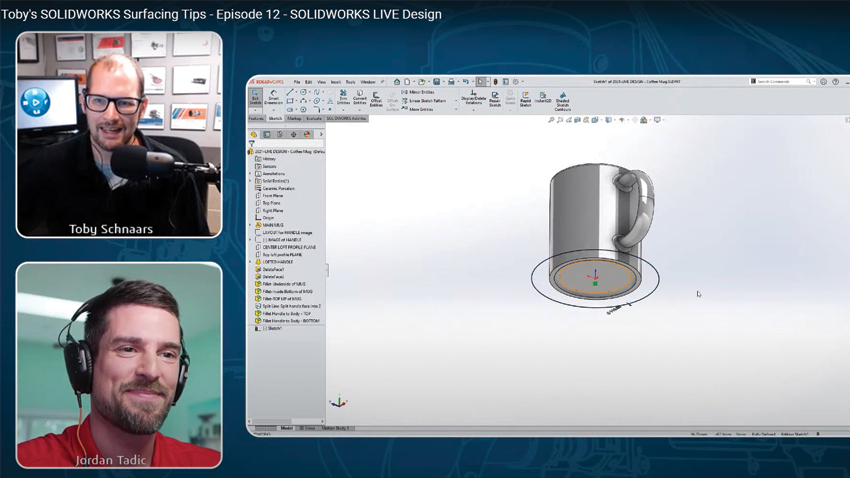Screen dimensions: 850x478
Task: Open the View menu
Action: point(321,82)
